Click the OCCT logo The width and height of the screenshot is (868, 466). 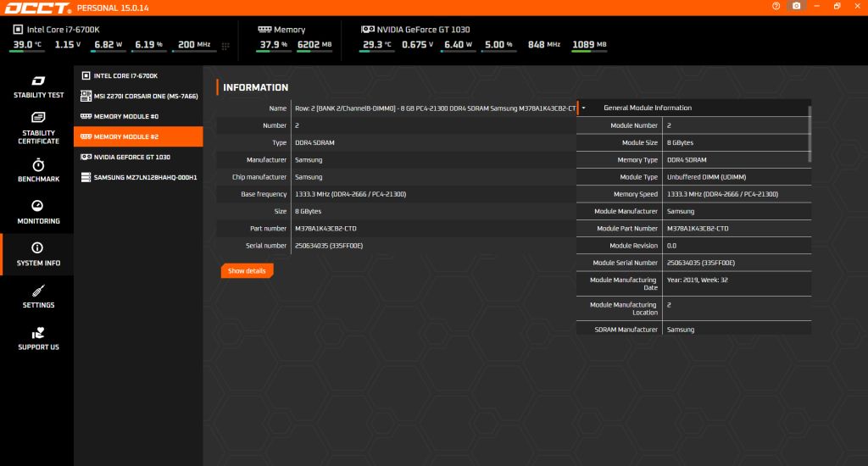point(37,8)
